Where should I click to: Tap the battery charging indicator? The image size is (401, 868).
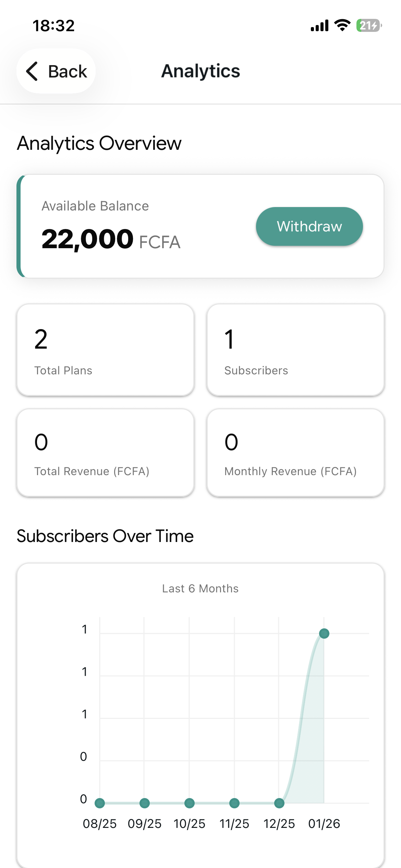tap(369, 25)
